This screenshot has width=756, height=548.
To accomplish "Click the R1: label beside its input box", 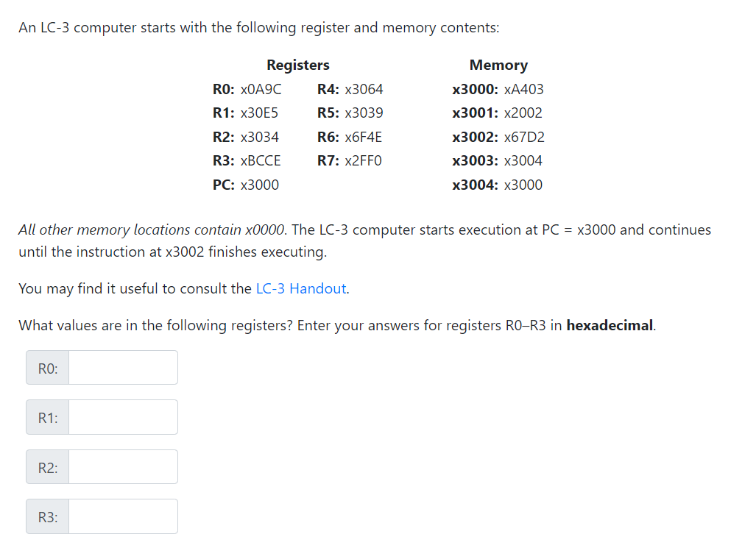I will click(46, 417).
